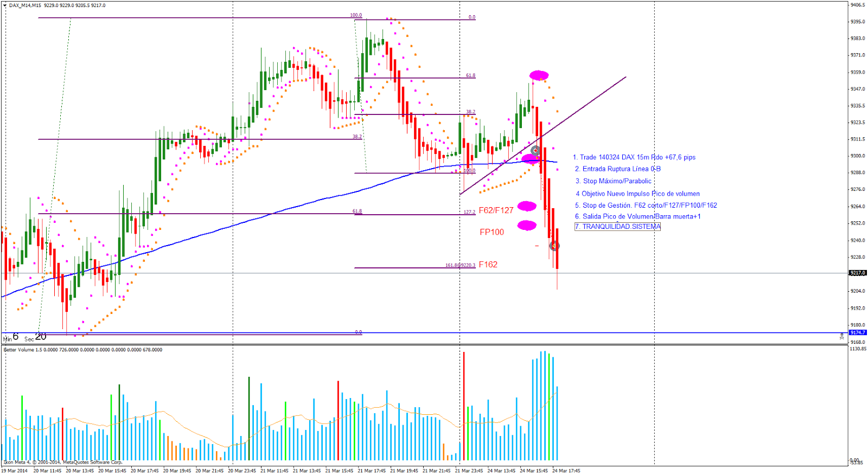
Task: Click the 'Salida Pico de Volumen' annotation
Action: [637, 216]
